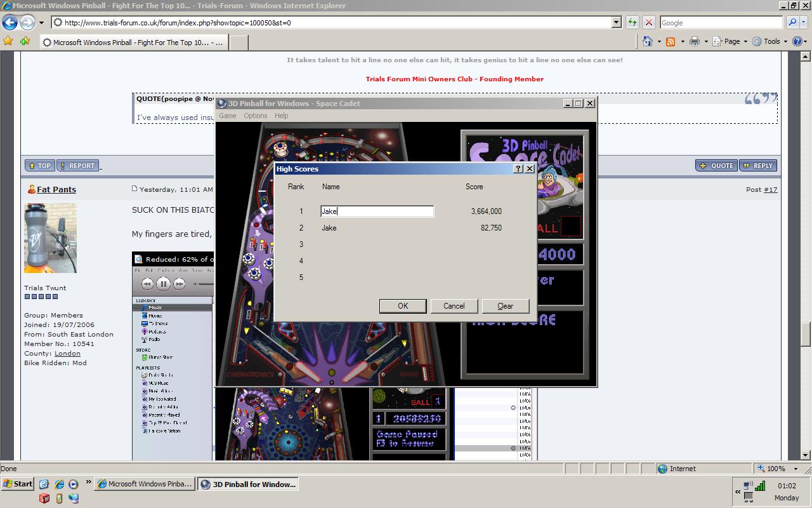Switch to 3D Pinball taskbar button
812x508 pixels.
[x=247, y=484]
